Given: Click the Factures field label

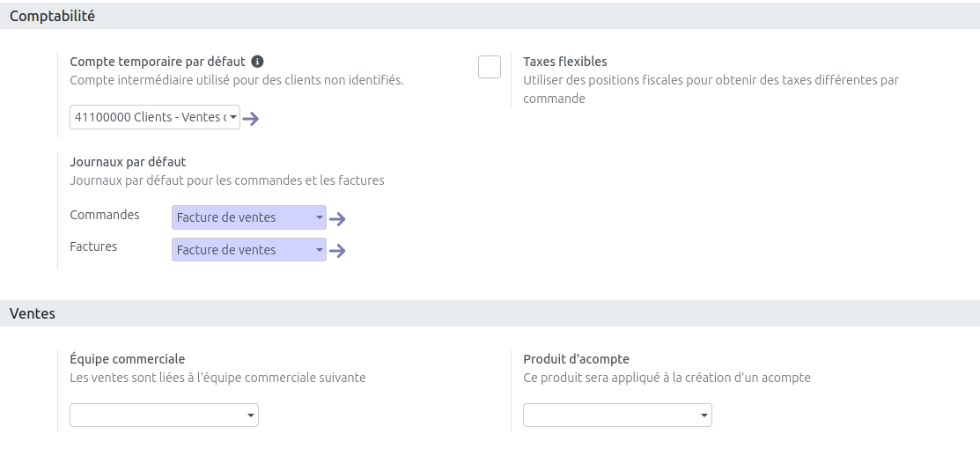Looking at the screenshot, I should (x=93, y=246).
